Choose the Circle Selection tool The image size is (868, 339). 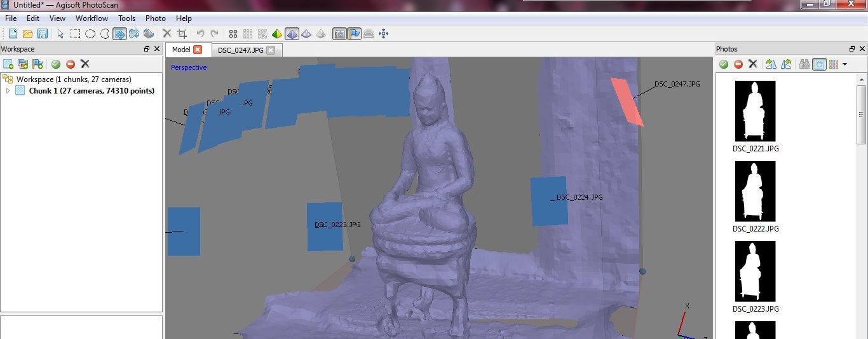(90, 34)
